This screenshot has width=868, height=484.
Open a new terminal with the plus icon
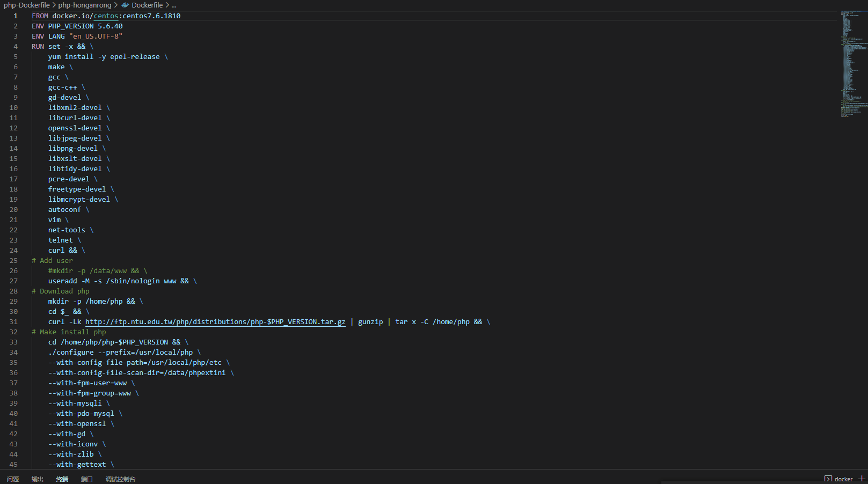click(x=862, y=478)
